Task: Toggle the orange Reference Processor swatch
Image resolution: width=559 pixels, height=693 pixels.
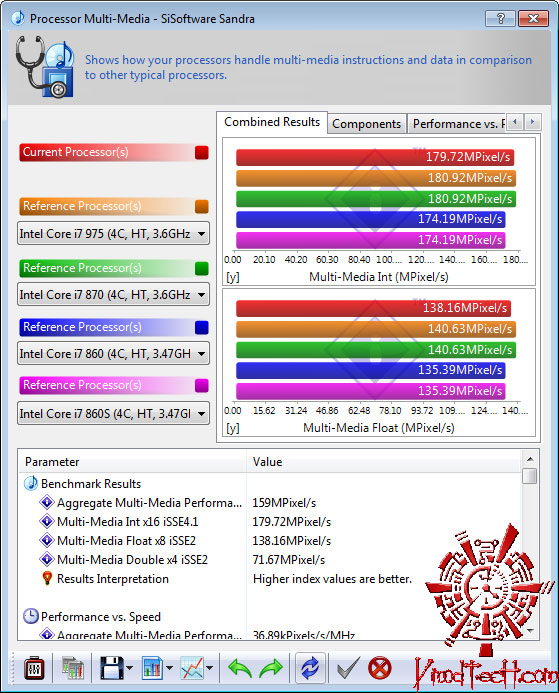Action: [202, 206]
